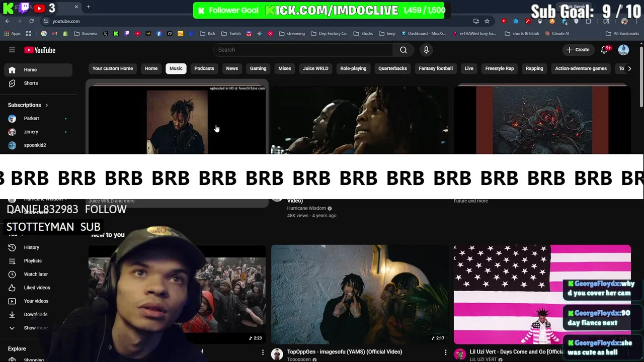Open the Parkerr subscription channel
This screenshot has width=644, height=362.
pos(38,118)
